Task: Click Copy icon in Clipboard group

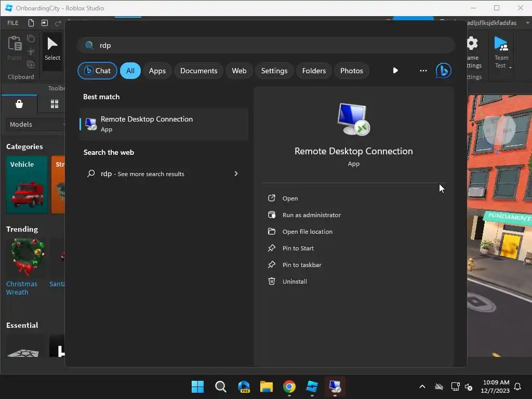Action: pyautogui.click(x=31, y=38)
